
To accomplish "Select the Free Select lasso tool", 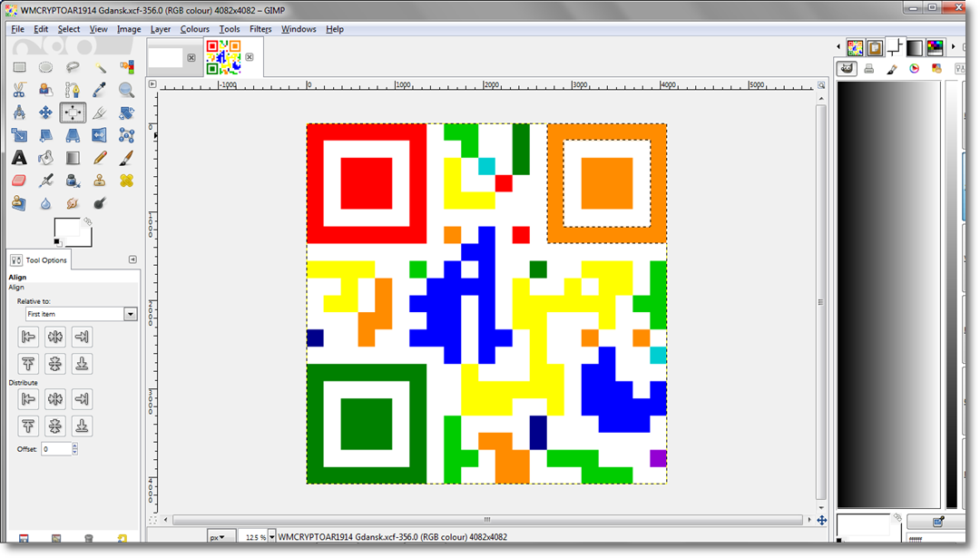I will (73, 67).
